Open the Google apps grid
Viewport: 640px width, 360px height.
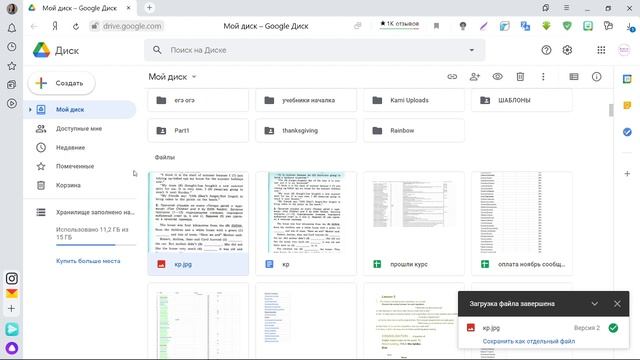point(601,50)
